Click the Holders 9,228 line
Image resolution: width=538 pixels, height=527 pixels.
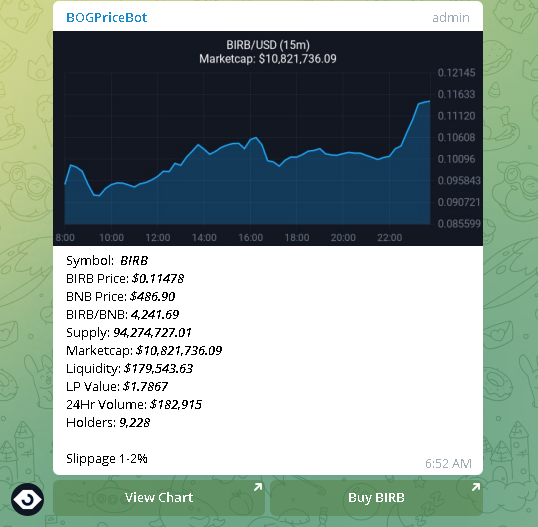click(x=108, y=423)
